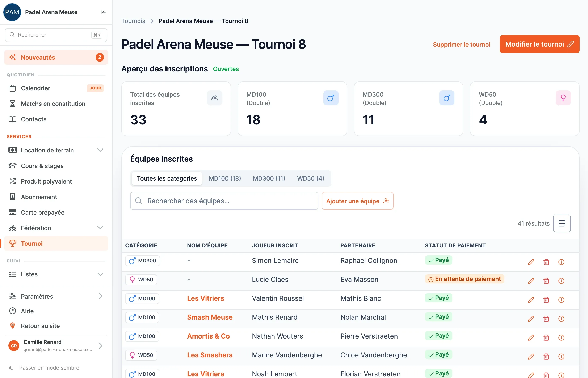Viewport: 588px width, 378px height.
Task: Show info for Valentin Roussel's team
Action: click(x=561, y=300)
